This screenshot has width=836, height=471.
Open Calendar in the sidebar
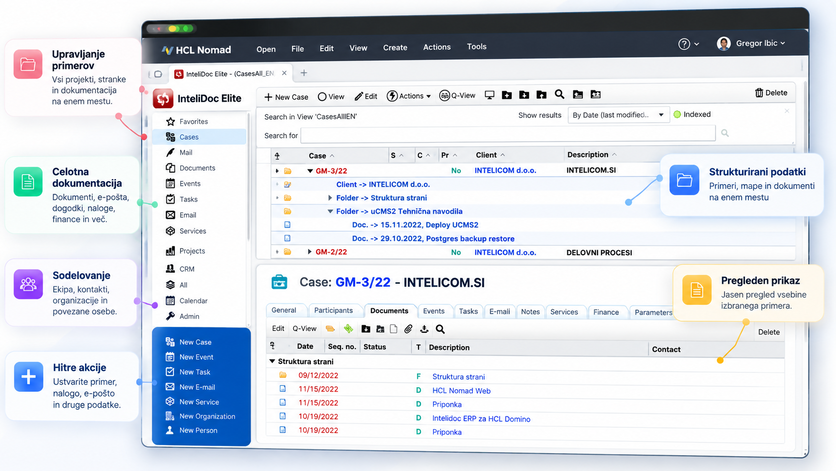(x=186, y=301)
